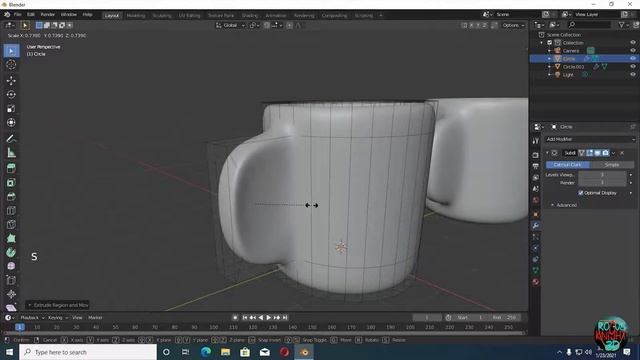Toggle the Optimal Display checkbox
The height and width of the screenshot is (360, 640).
coord(580,193)
